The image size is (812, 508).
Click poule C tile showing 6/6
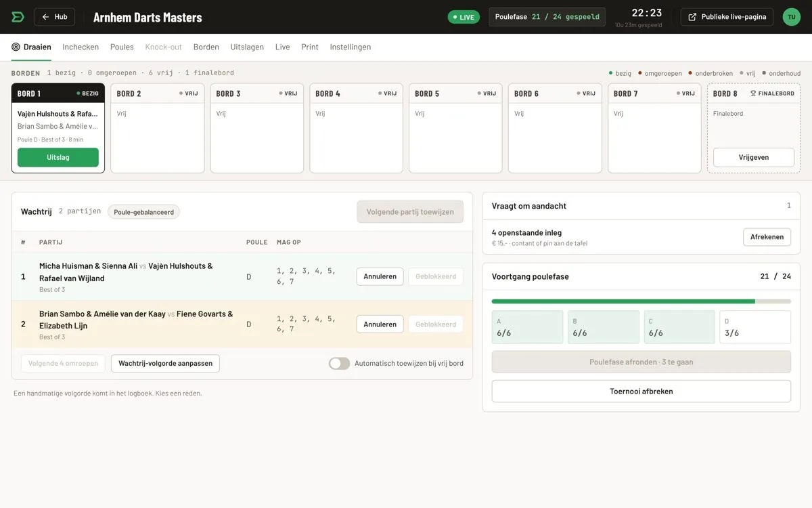tap(679, 327)
